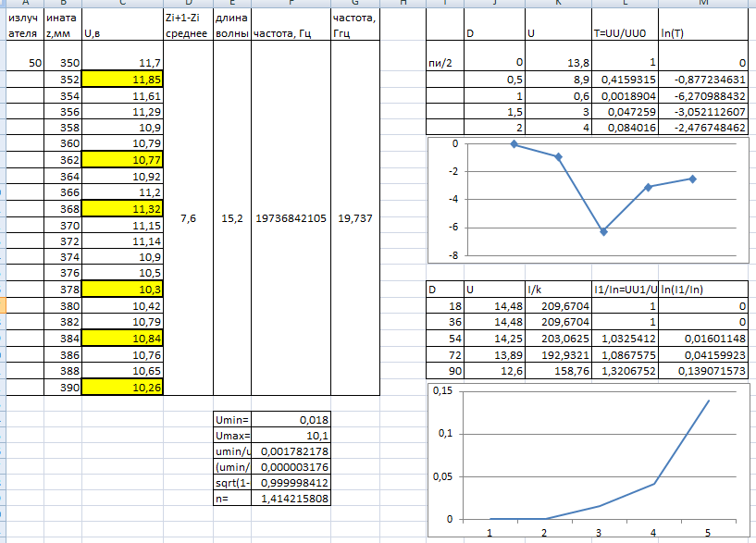Select the cell containing -0,877234631
Viewport: 756px width, 543px height.
(x=703, y=80)
